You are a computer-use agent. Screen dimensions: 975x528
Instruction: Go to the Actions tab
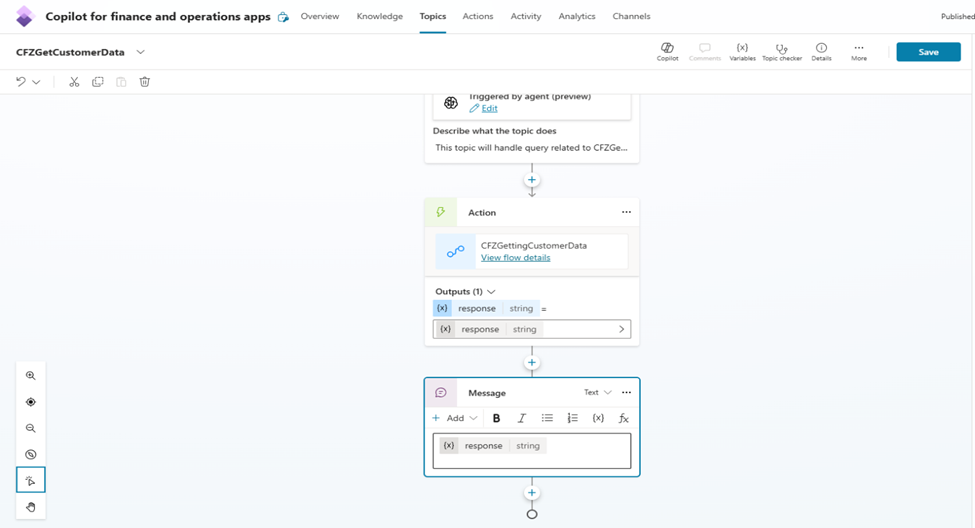click(x=478, y=16)
